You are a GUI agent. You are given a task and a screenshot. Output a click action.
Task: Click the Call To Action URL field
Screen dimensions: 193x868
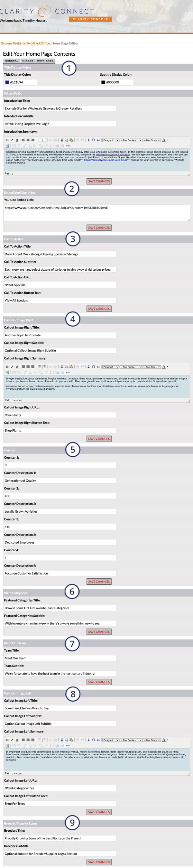pyautogui.click(x=60, y=285)
